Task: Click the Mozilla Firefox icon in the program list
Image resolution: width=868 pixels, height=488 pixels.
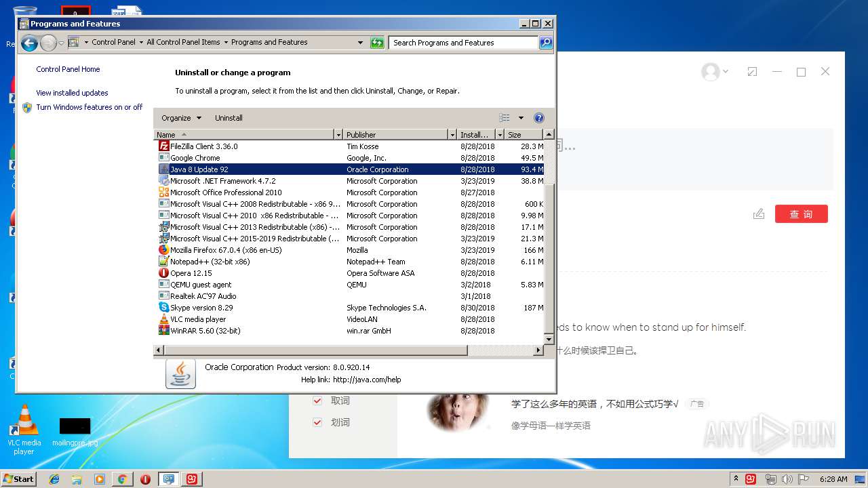Action: 163,249
